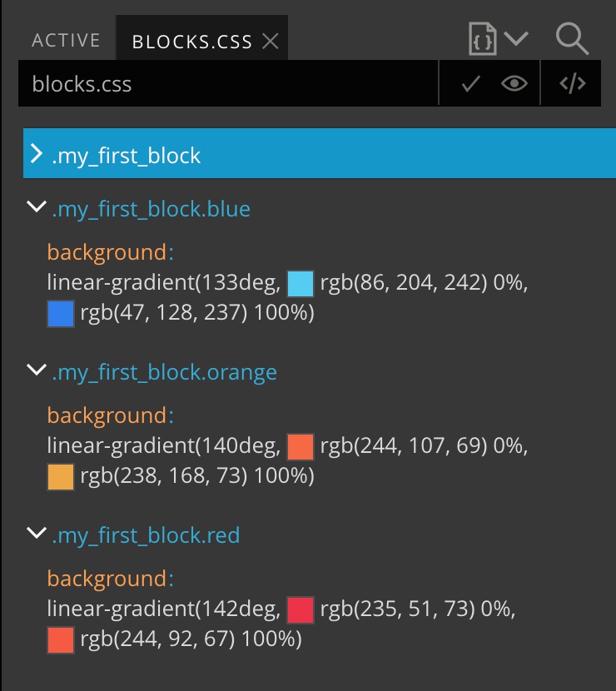Collapse the .my_first_block.orange rule

tap(37, 370)
